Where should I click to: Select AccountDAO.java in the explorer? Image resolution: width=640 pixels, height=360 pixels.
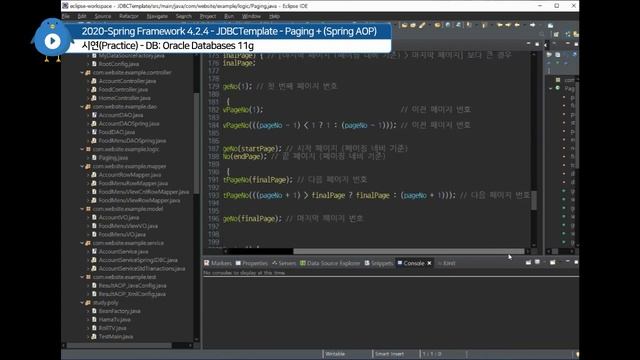coord(121,115)
